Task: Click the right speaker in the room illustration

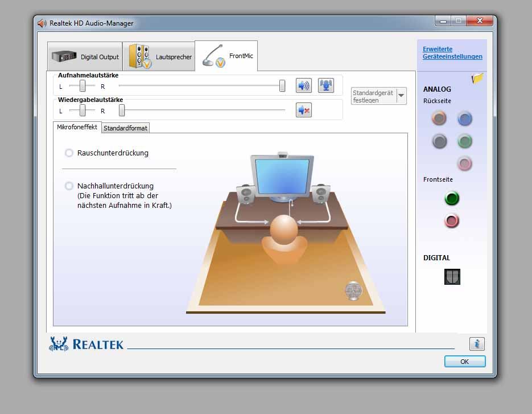Action: point(320,194)
